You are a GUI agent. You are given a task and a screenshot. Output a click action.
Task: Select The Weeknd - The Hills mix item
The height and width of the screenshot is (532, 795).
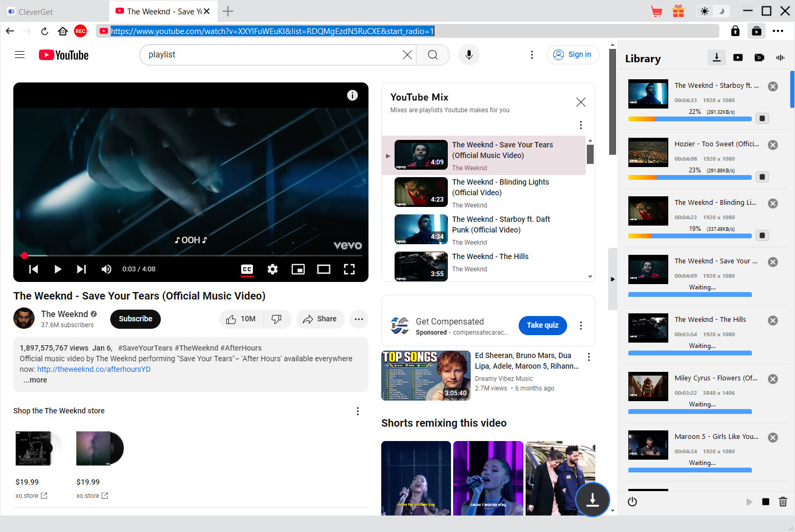[x=483, y=265]
